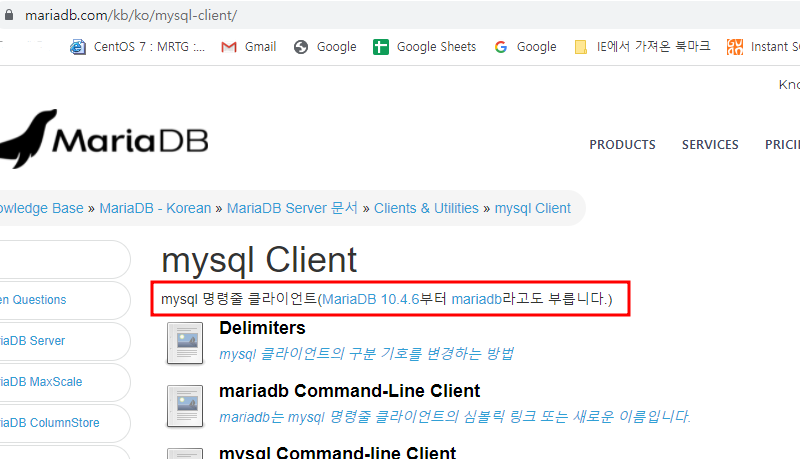This screenshot has height=459, width=800.
Task: Click the mysql Client breadcrumb link
Action: (x=533, y=208)
